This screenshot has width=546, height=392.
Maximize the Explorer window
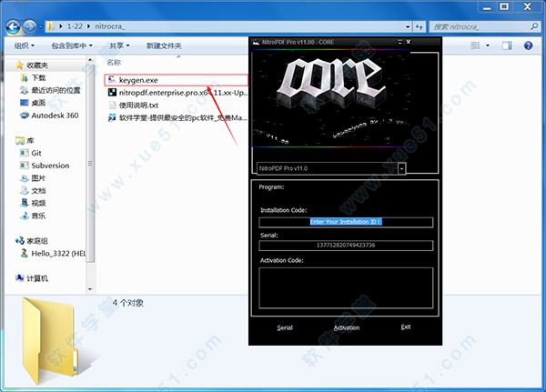pyautogui.click(x=504, y=6)
